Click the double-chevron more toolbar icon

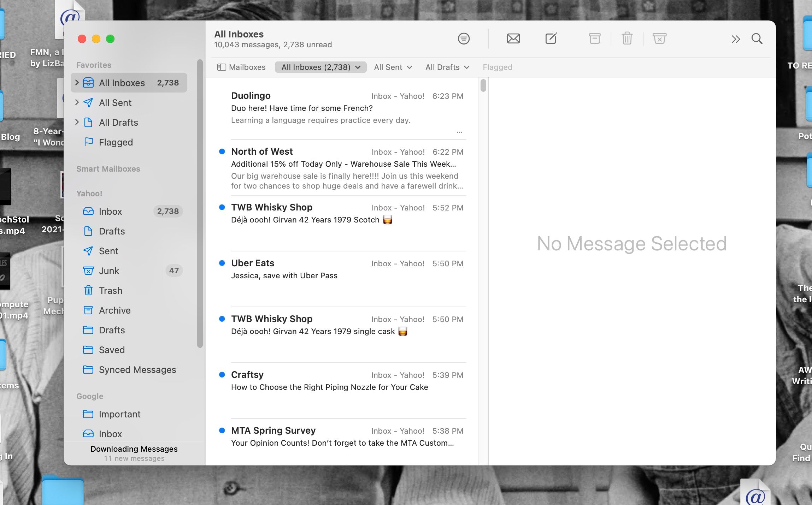736,39
